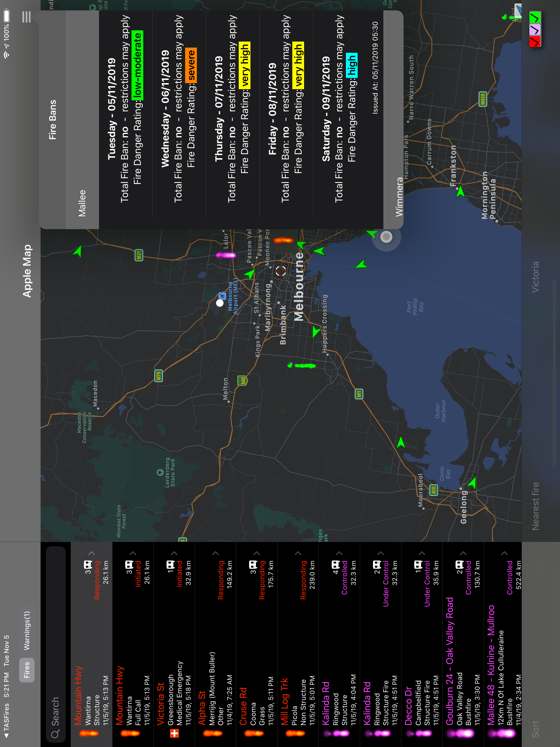Tap the Melbourne Airport icon on the map

pyautogui.click(x=222, y=296)
